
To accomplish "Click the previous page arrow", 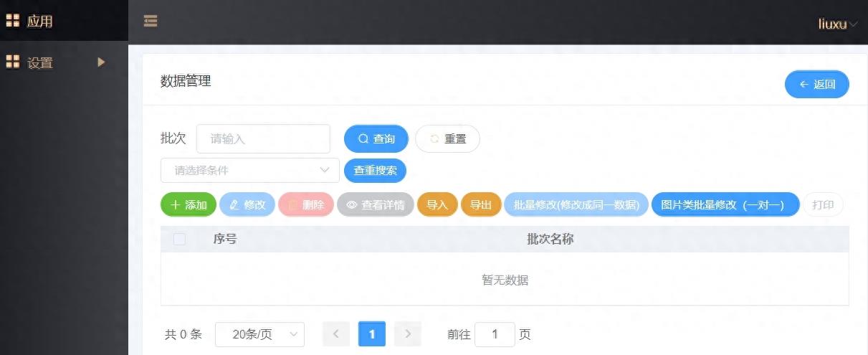I will pyautogui.click(x=336, y=334).
